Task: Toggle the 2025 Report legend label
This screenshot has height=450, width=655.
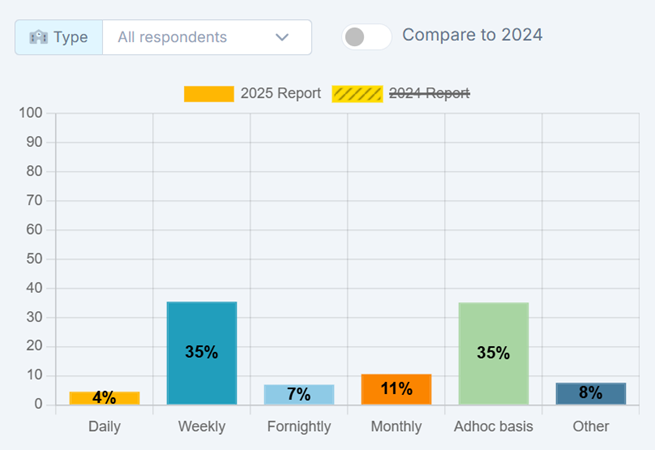Action: pyautogui.click(x=280, y=93)
